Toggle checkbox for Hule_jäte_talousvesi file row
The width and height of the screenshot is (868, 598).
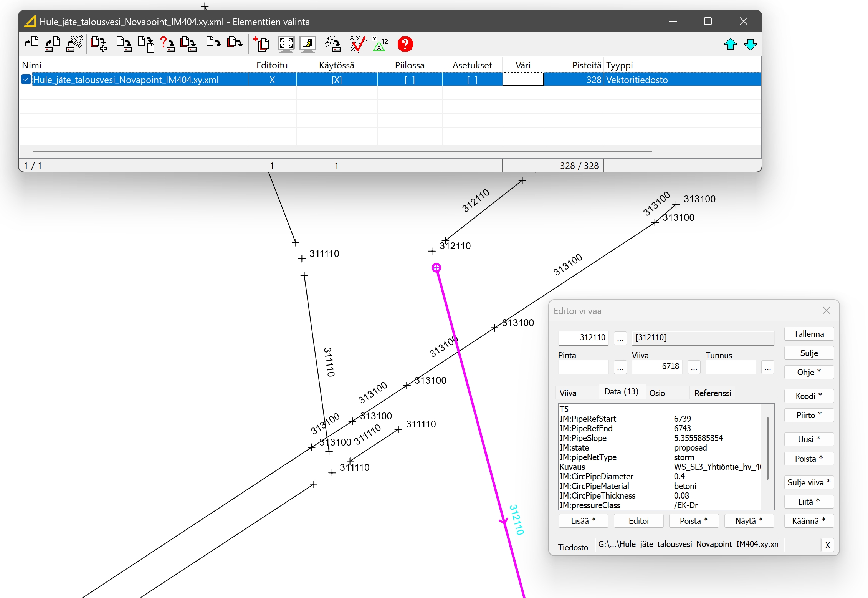[x=26, y=80]
